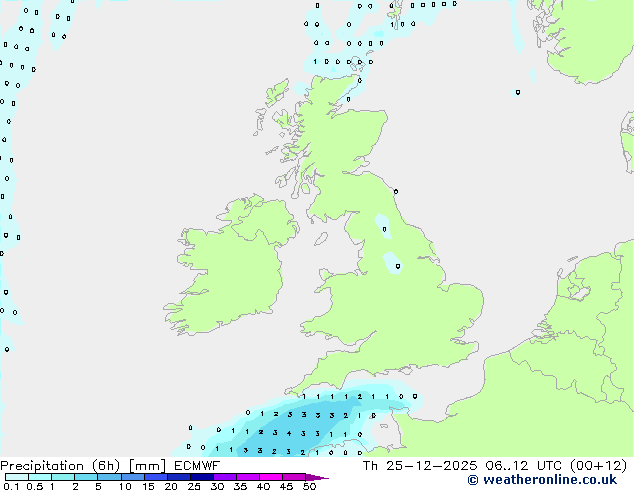This screenshot has width=634, height=490.
Task: Click the '06..12 UTC' time range text
Action: (524, 466)
